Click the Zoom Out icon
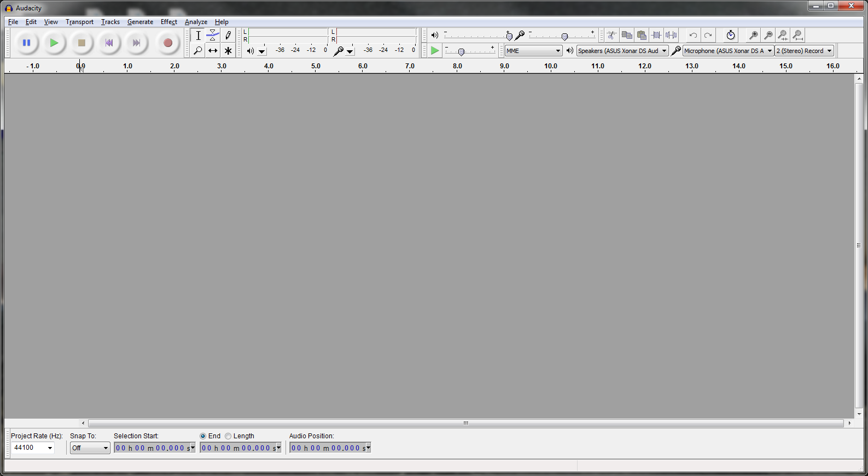The image size is (868, 476). tap(768, 35)
